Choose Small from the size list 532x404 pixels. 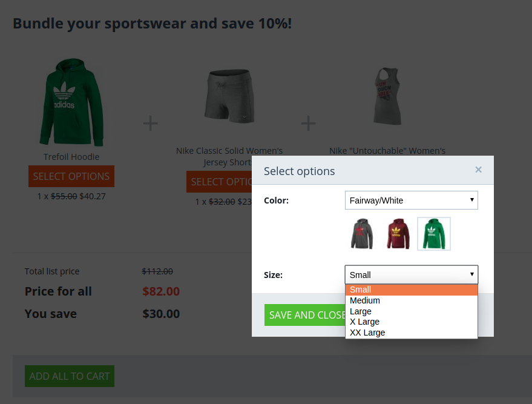pos(411,290)
